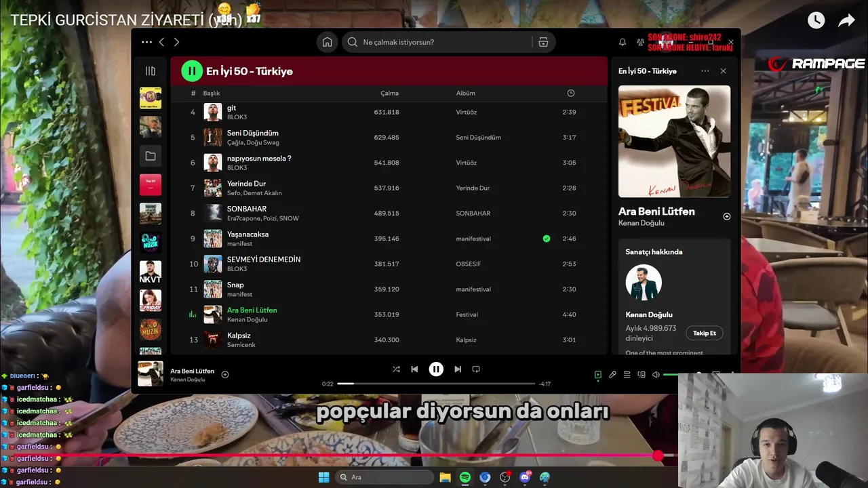Screen dimensions: 868x488
Task: Open the play queue icon
Action: click(x=627, y=375)
